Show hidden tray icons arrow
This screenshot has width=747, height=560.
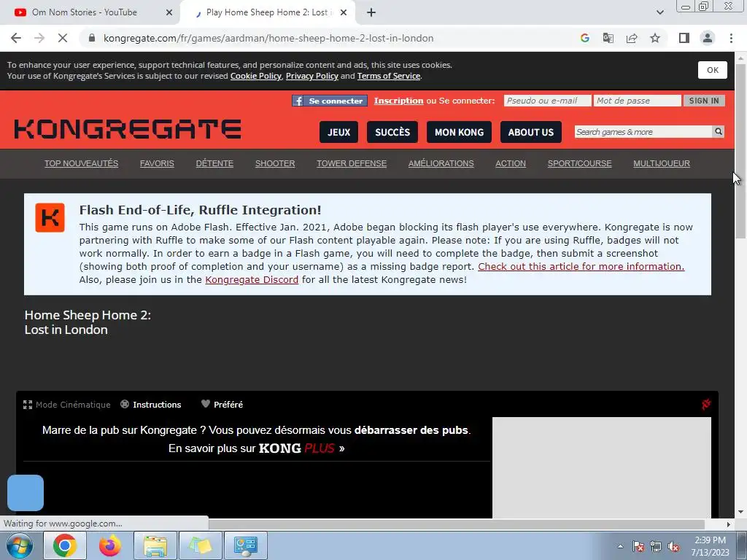tap(620, 546)
